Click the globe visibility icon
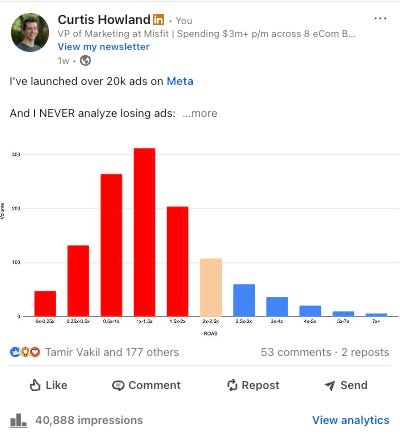Viewport: 400px width, 438px height. (x=85, y=61)
